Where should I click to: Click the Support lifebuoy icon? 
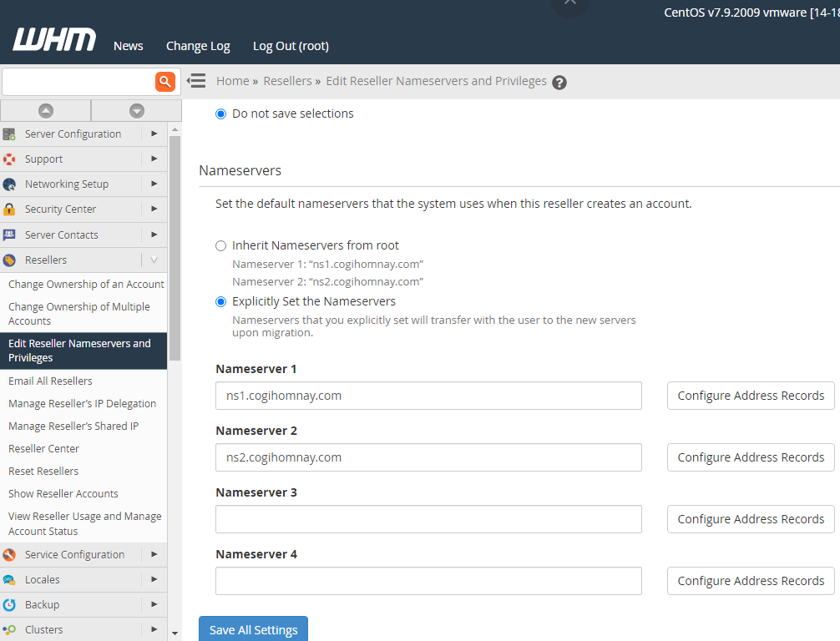coord(9,159)
